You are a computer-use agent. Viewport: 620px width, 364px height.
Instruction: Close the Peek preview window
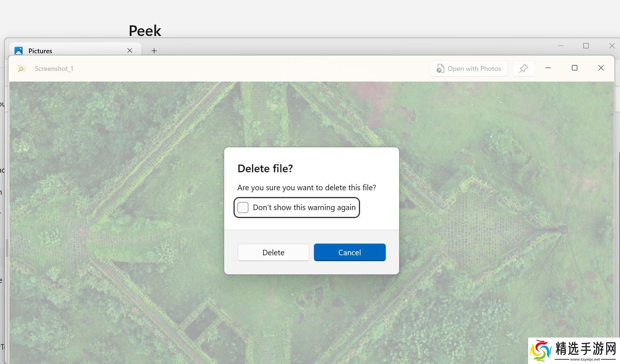pos(601,68)
